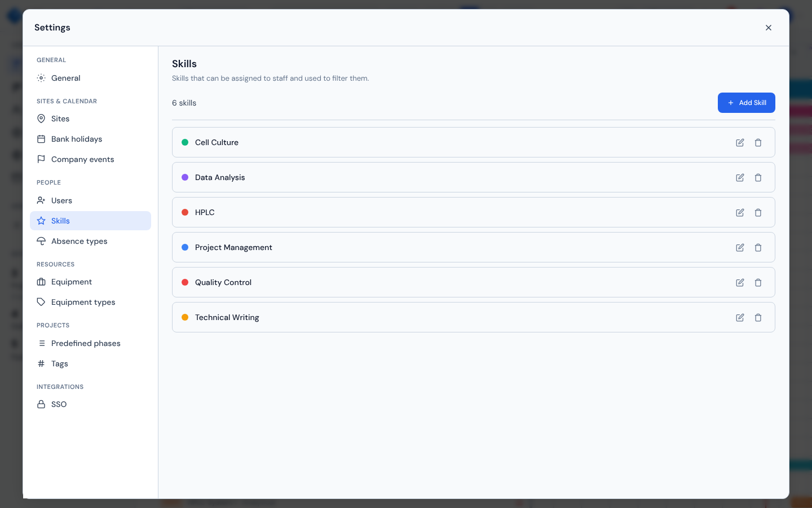This screenshot has height=508, width=812.
Task: Delete the Project Management skill
Action: tap(758, 247)
